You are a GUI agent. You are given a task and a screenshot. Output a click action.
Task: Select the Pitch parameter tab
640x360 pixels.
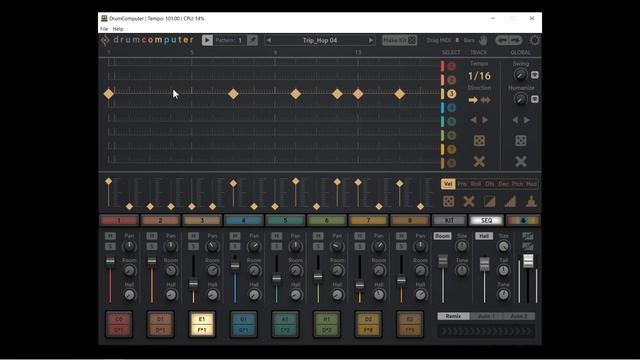pyautogui.click(x=517, y=184)
